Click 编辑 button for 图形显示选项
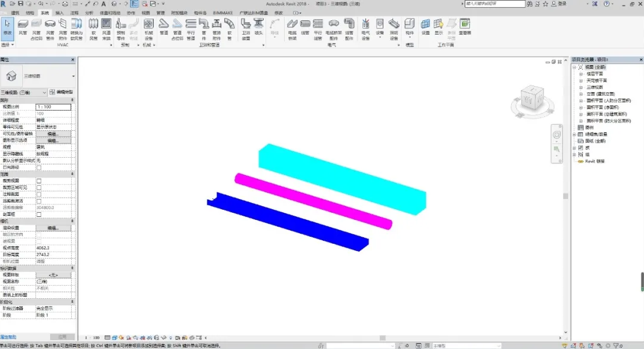Viewport: 644px width, 349px height. (x=53, y=140)
